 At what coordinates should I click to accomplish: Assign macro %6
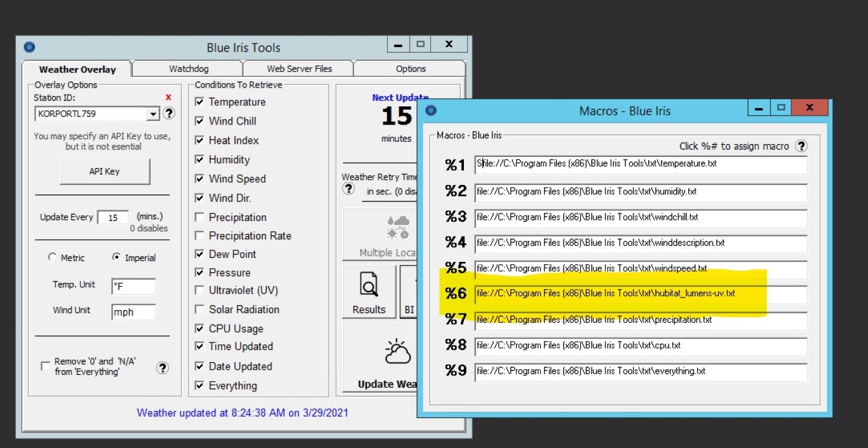click(455, 294)
